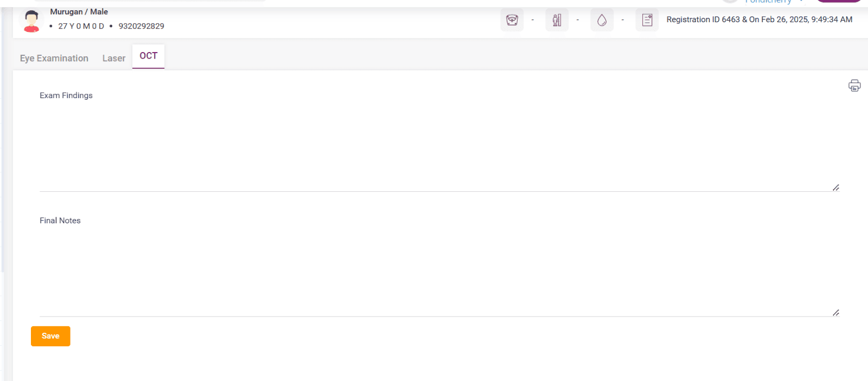Switch to the Eye Examination tab
Screen dimensions: 868x381
(x=54, y=58)
